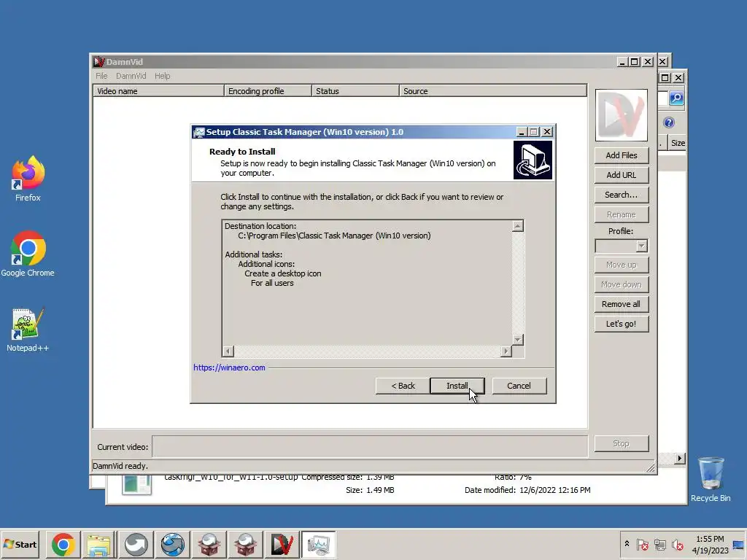This screenshot has width=747, height=560.
Task: Go back with the < Back button
Action: click(x=403, y=386)
